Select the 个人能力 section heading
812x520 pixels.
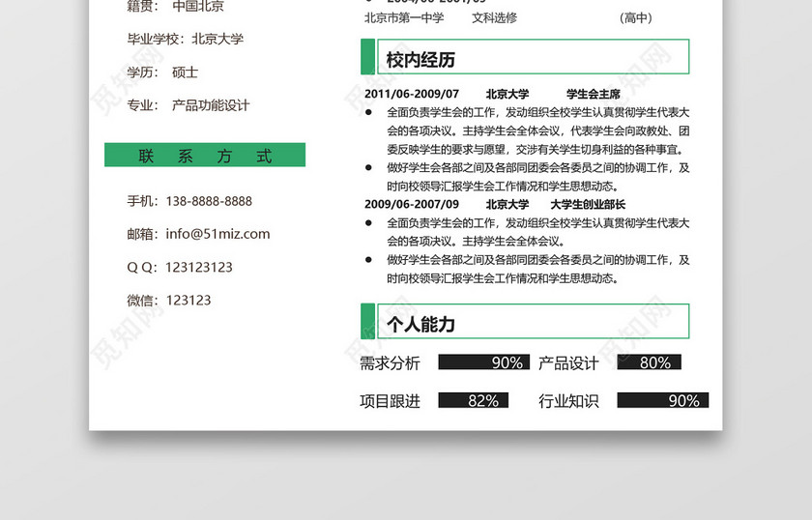coord(420,324)
